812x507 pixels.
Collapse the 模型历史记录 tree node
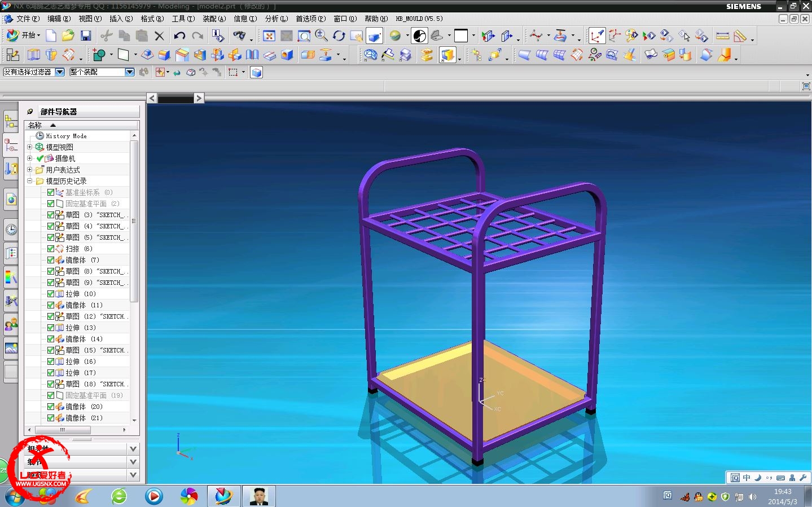[30, 181]
